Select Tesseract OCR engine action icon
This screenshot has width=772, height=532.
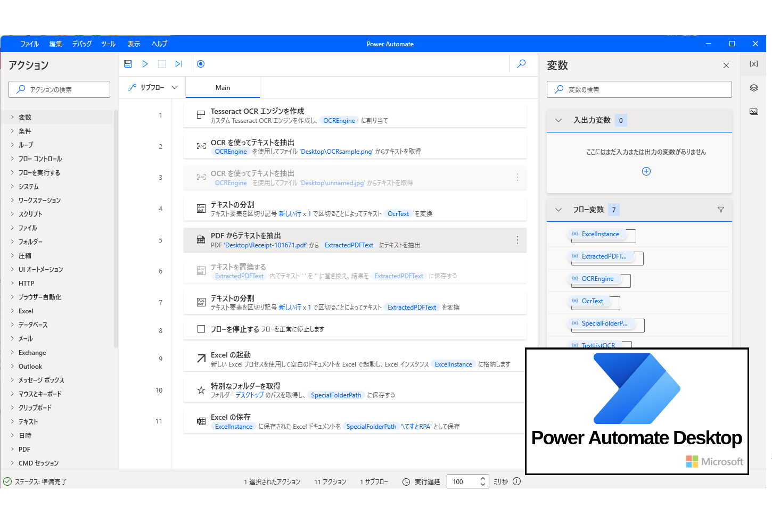(201, 115)
